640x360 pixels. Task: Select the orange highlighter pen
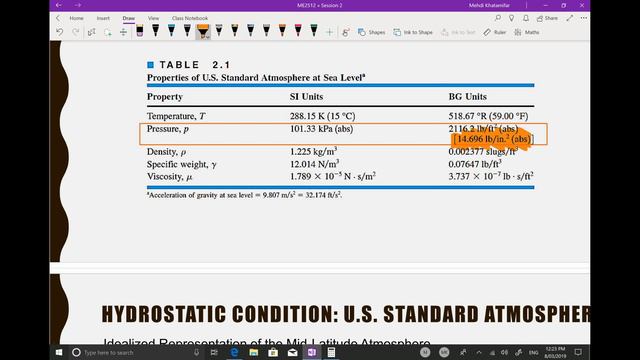coord(203,31)
